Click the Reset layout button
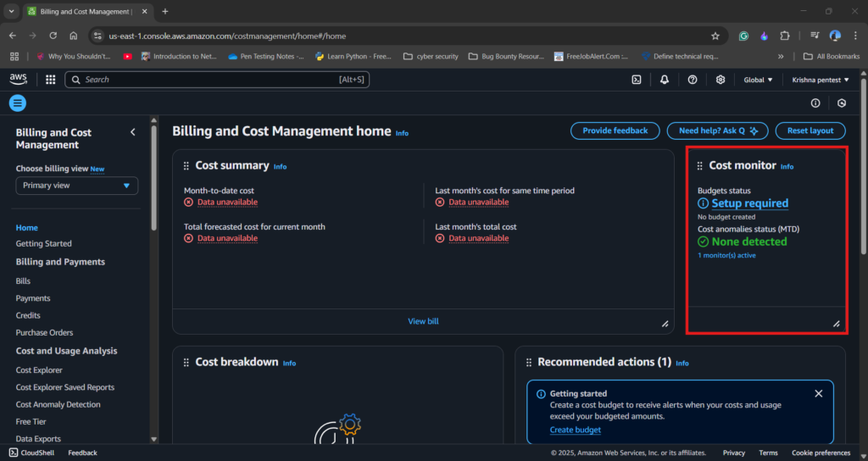868x461 pixels. click(x=810, y=131)
